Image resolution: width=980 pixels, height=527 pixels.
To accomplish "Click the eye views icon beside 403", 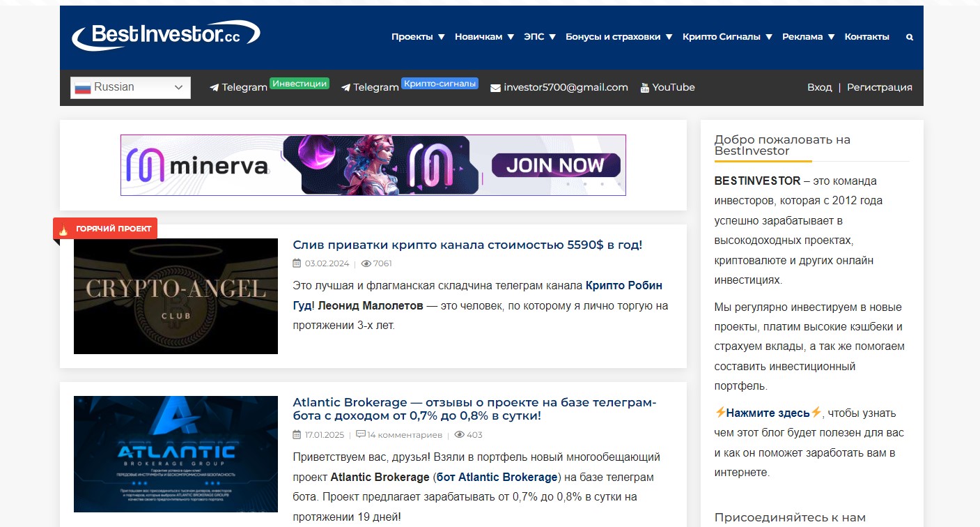I will [459, 435].
